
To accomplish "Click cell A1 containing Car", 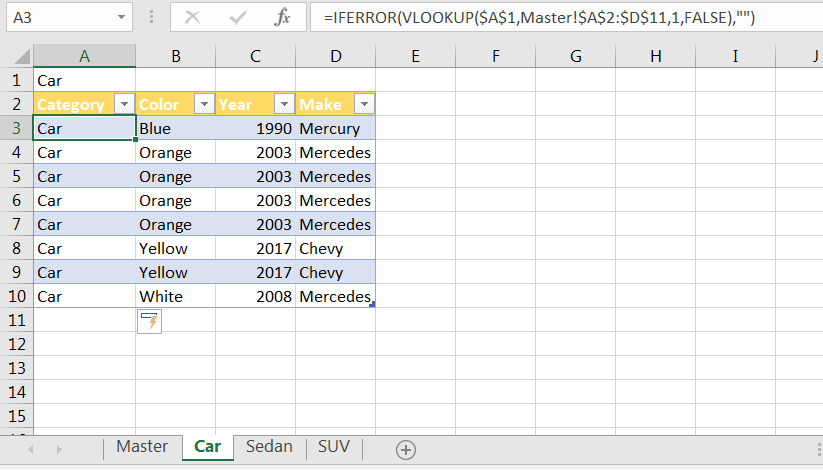I will [85, 80].
